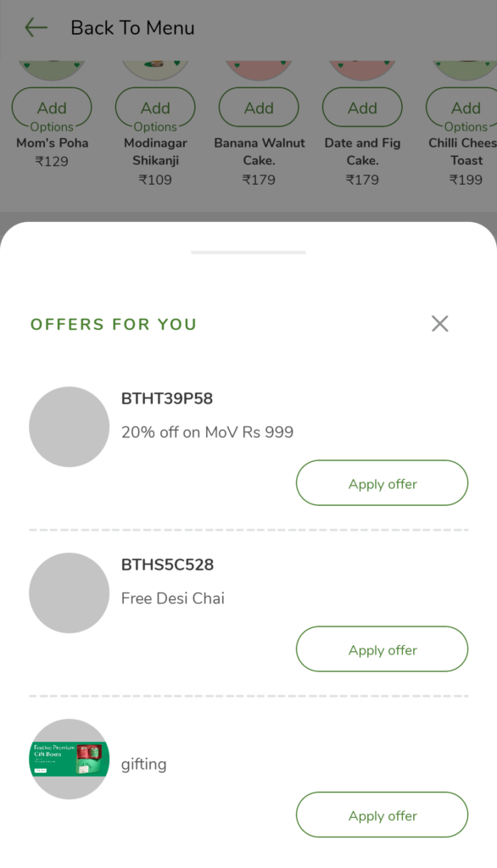
Task: Open the Banana Walnut Cake item label
Action: pos(260,152)
